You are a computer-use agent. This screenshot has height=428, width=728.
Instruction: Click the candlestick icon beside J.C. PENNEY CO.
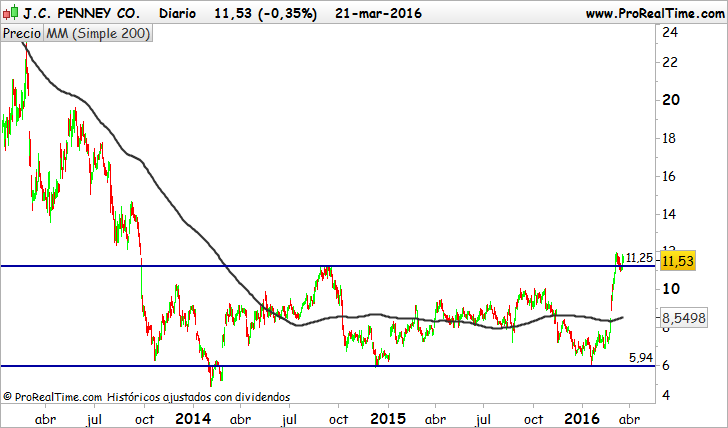(11, 13)
